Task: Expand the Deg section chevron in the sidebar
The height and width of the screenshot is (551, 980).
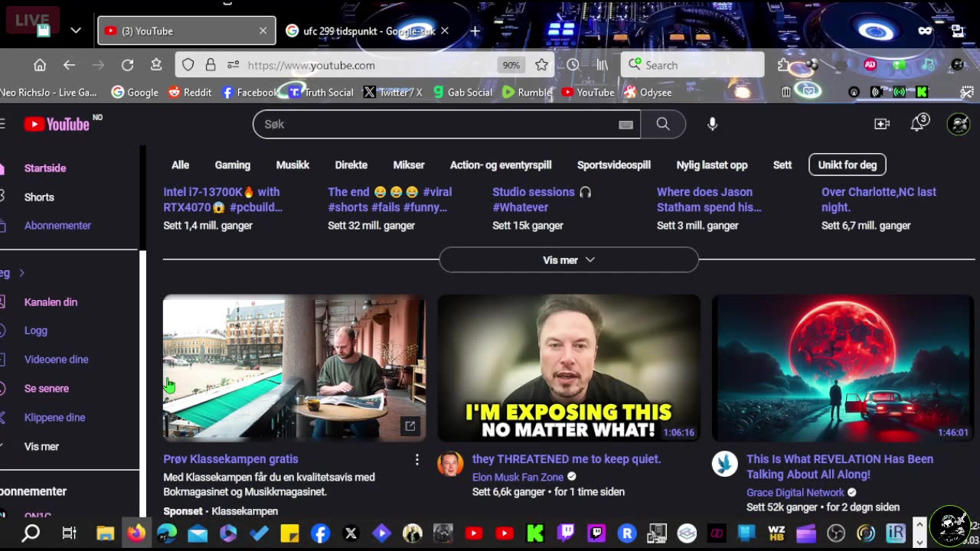Action: pos(21,273)
